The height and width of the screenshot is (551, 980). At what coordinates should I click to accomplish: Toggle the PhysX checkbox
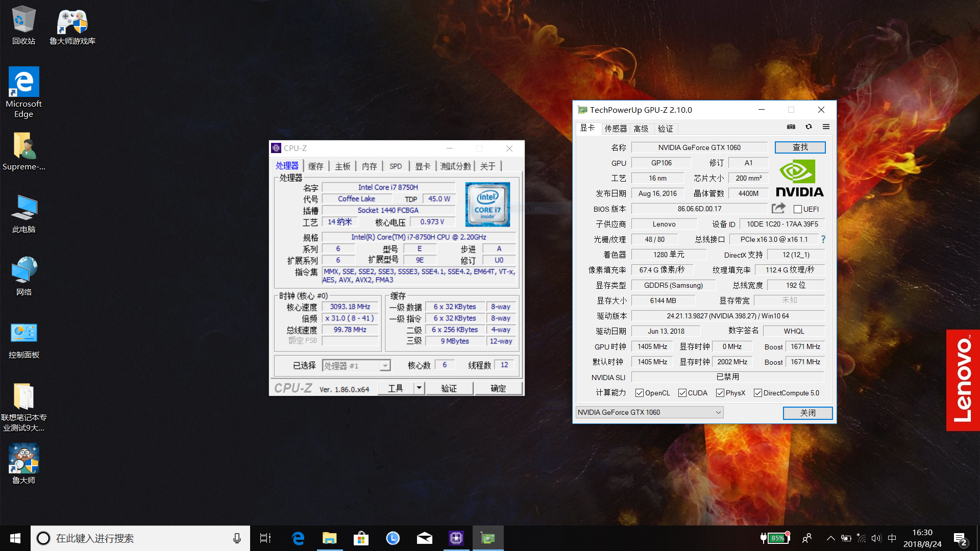click(x=720, y=393)
